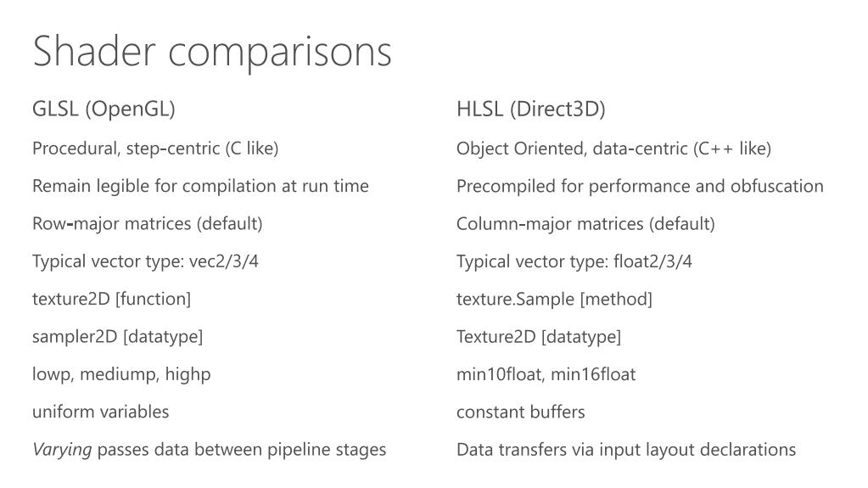
Task: Click "Remain legible for compilation" line
Action: 200,186
